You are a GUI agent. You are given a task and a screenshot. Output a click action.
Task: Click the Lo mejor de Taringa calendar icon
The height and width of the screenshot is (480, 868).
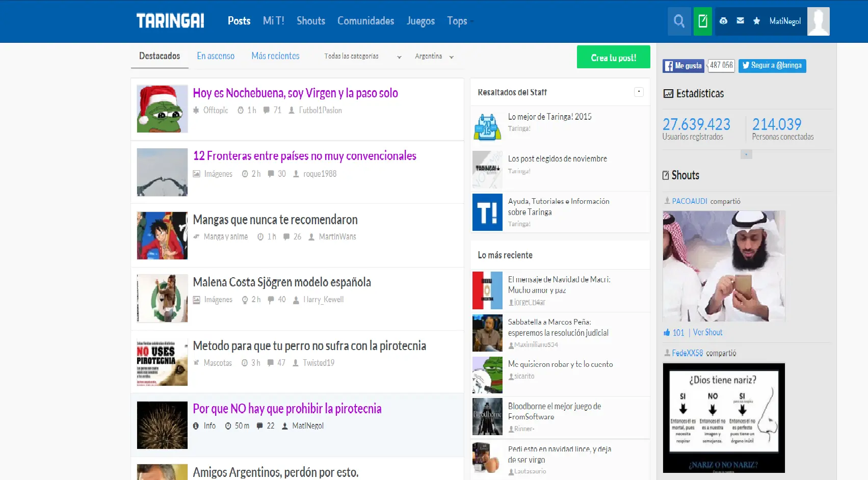(x=487, y=126)
